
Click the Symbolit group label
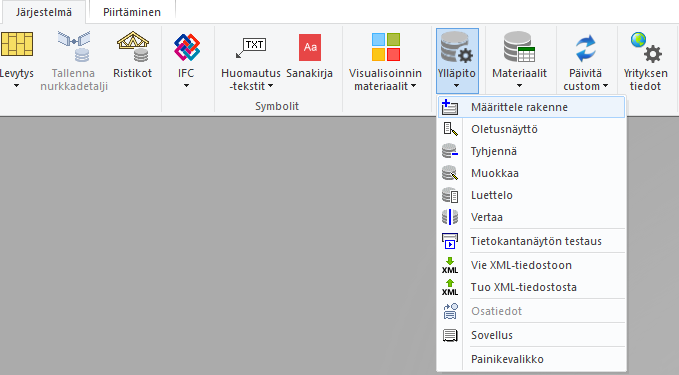click(x=277, y=106)
